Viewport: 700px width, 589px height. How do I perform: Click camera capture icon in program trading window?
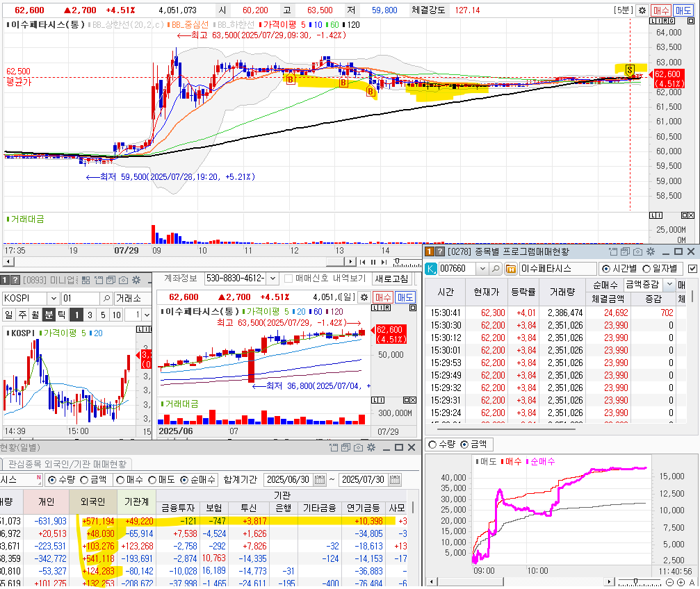(637, 251)
